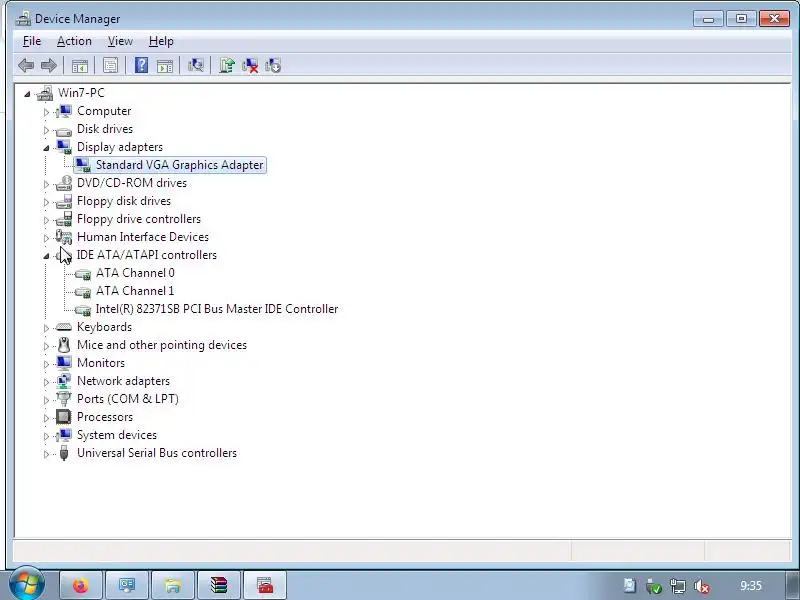Toggle the Show/Hide Console Tree toolbar icon
Viewport: 800px width, 600px height.
[80, 65]
